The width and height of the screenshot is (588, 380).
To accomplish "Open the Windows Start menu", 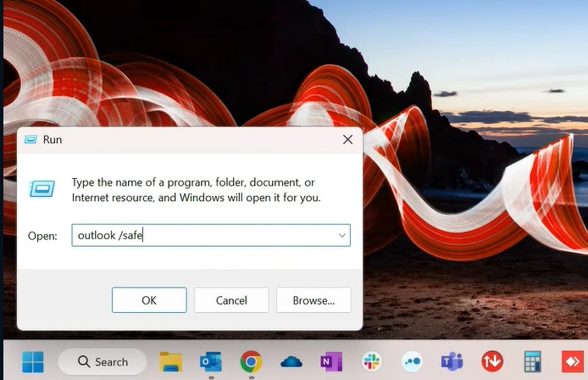I will 33,362.
